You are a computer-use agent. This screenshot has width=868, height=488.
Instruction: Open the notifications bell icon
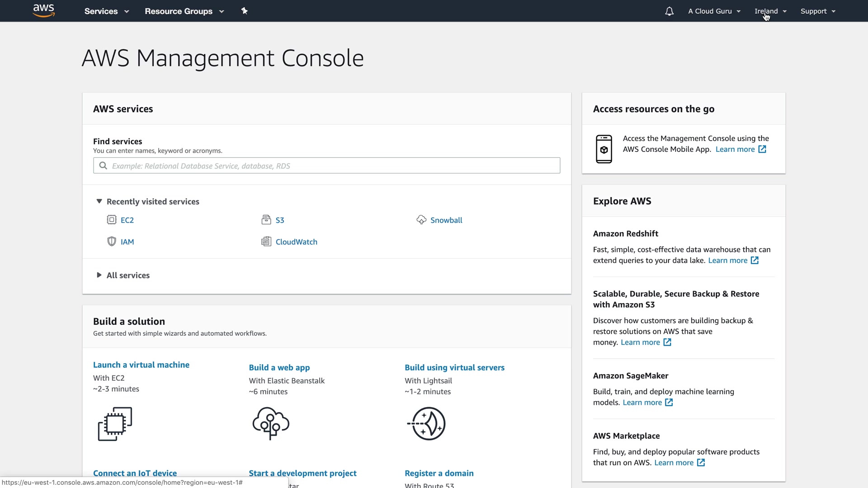point(669,11)
